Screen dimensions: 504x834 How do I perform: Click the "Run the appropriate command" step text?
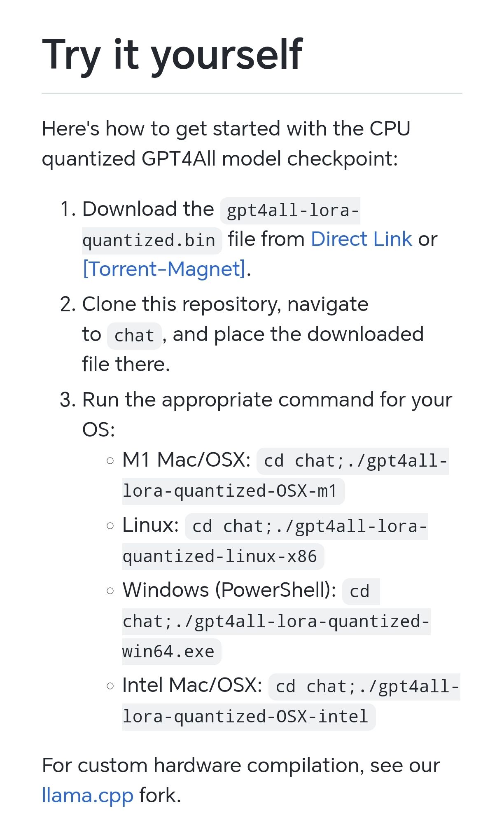tap(267, 400)
